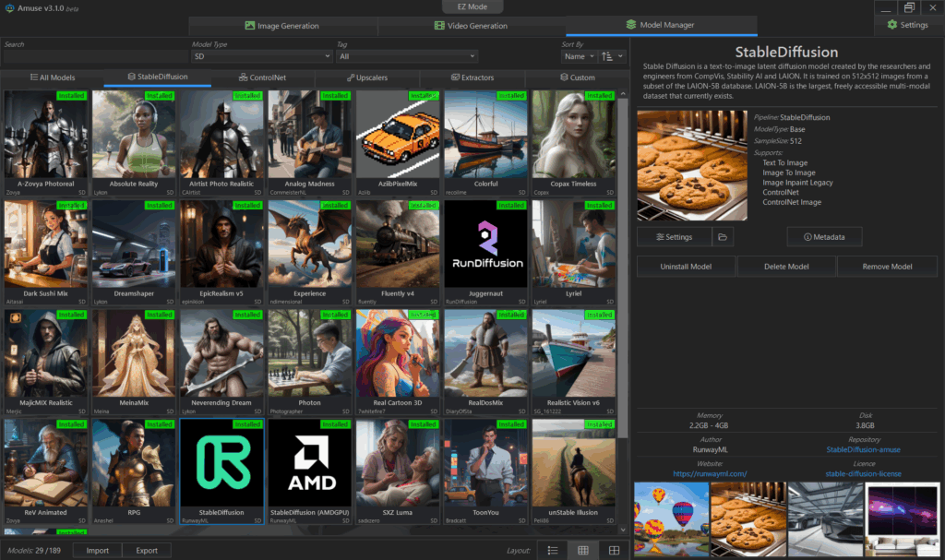Screen dimensions: 945x560
Task: Select the Analog Madness model card
Action: tap(310, 144)
